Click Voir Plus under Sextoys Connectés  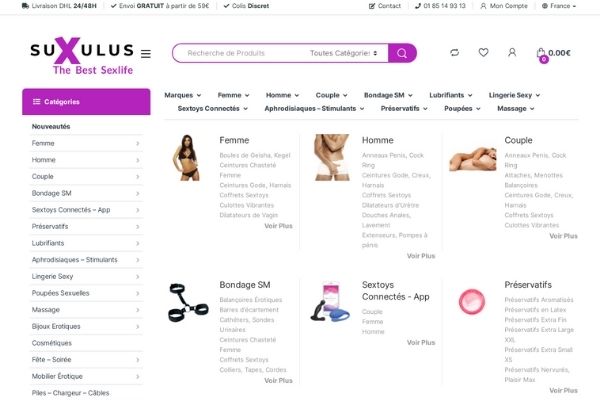[421, 343]
